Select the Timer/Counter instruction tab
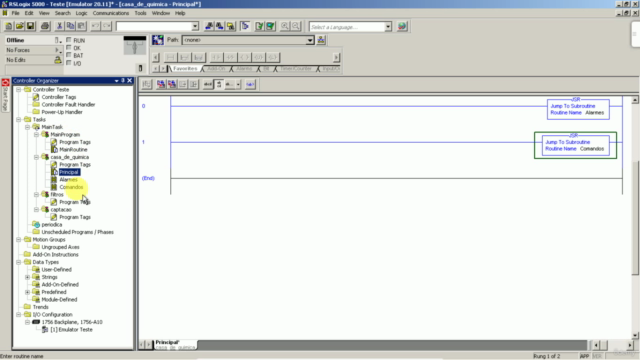 [x=296, y=69]
